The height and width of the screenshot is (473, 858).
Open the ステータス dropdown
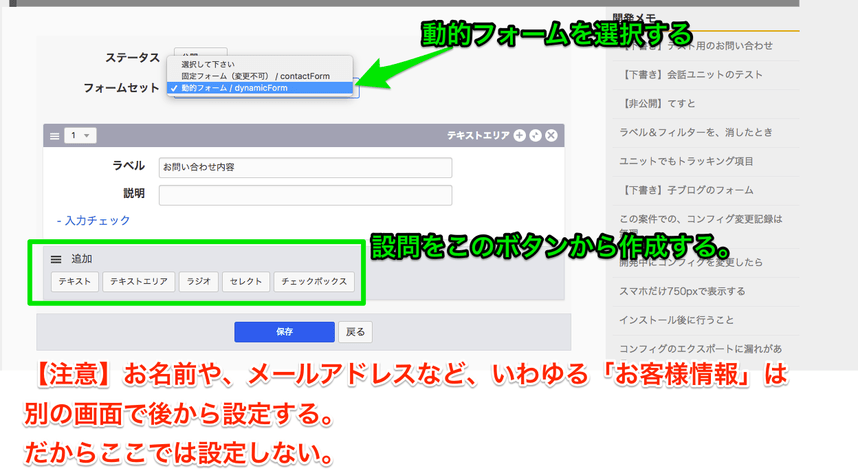point(200,52)
